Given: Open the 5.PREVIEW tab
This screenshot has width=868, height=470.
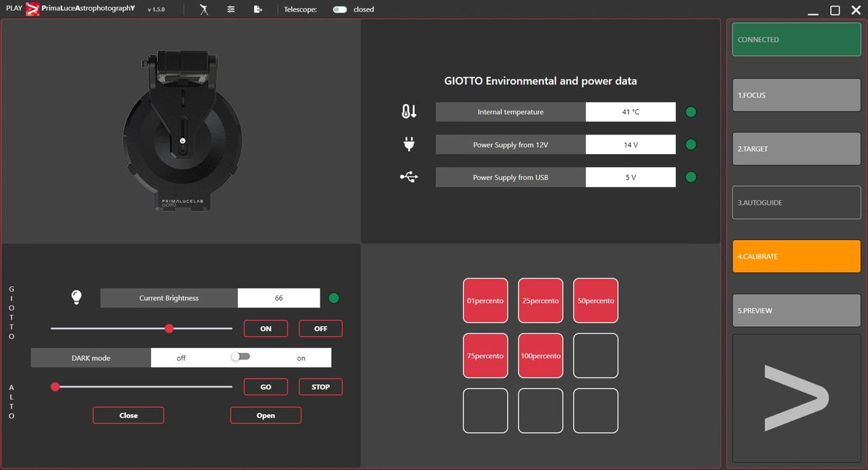Looking at the screenshot, I should pyautogui.click(x=796, y=310).
